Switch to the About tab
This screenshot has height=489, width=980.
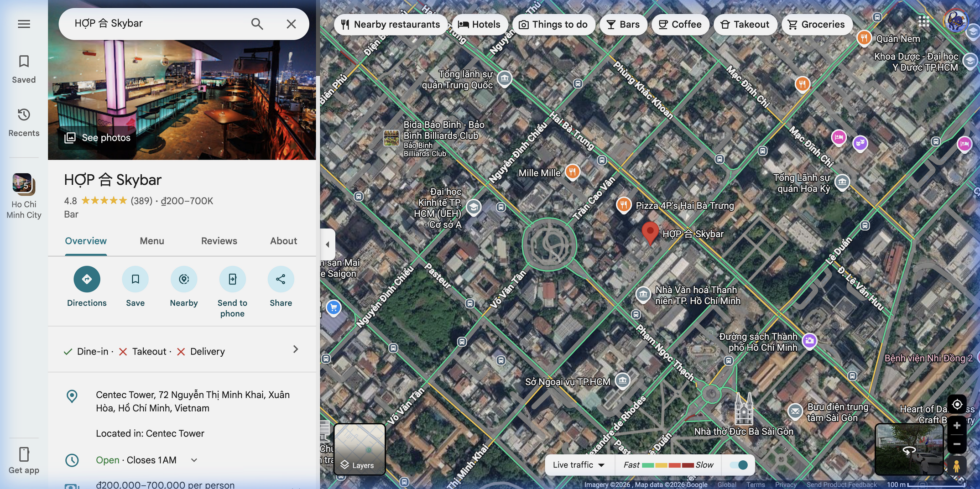pyautogui.click(x=283, y=241)
